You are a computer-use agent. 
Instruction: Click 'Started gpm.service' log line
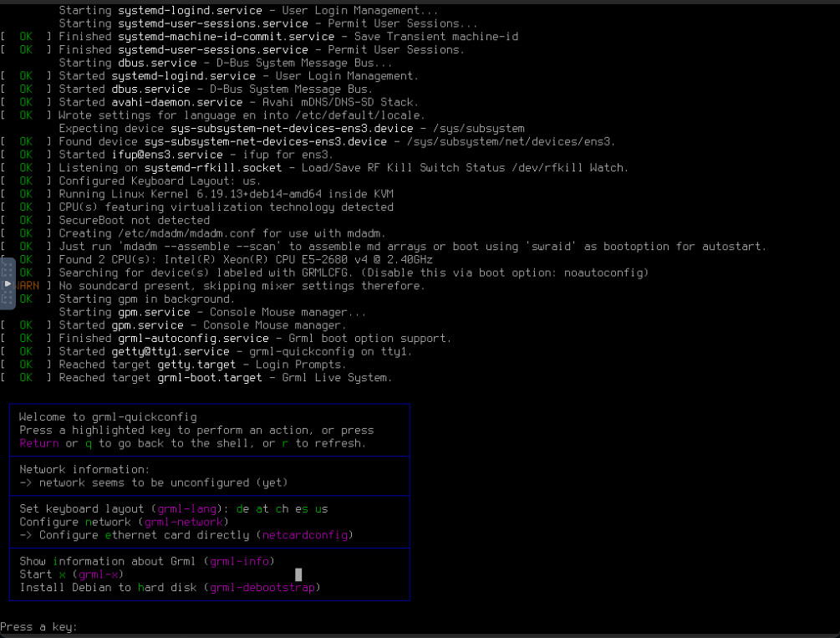pos(202,325)
